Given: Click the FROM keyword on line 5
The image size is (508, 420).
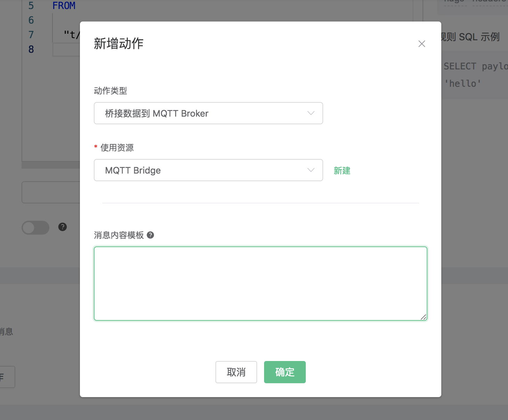Looking at the screenshot, I should coord(64,6).
